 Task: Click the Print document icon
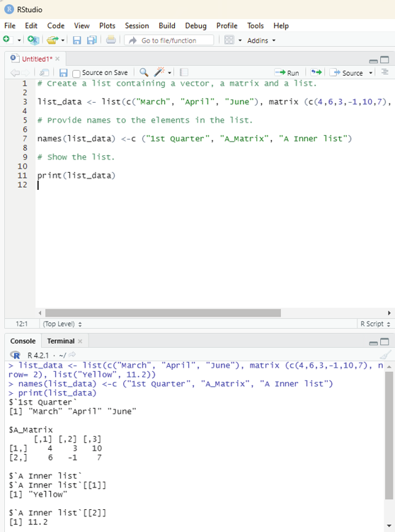point(110,40)
